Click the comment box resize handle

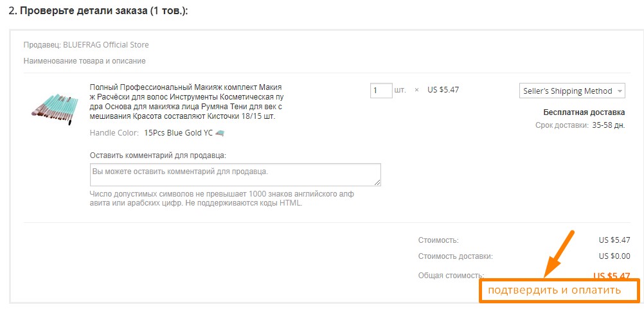click(377, 182)
